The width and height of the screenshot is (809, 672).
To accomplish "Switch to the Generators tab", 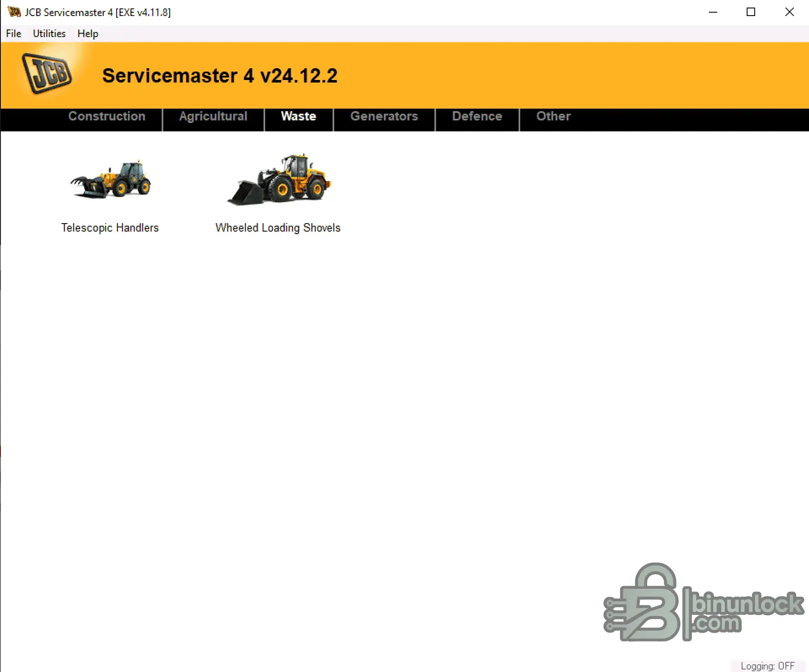I will [384, 116].
